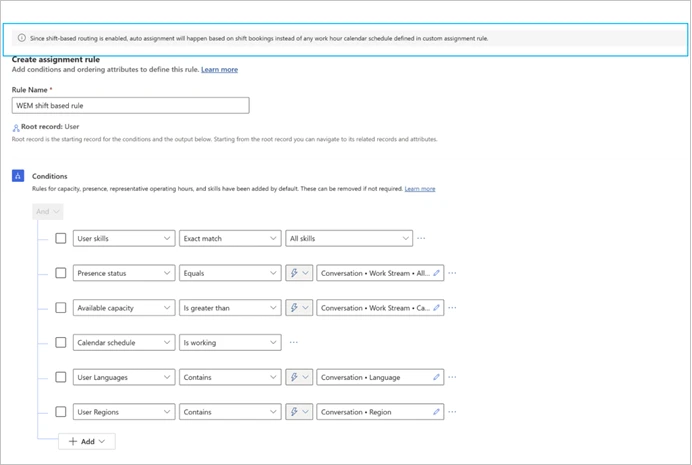The width and height of the screenshot is (692, 465).
Task: Open Learn more link in Conditions description
Action: (x=419, y=188)
